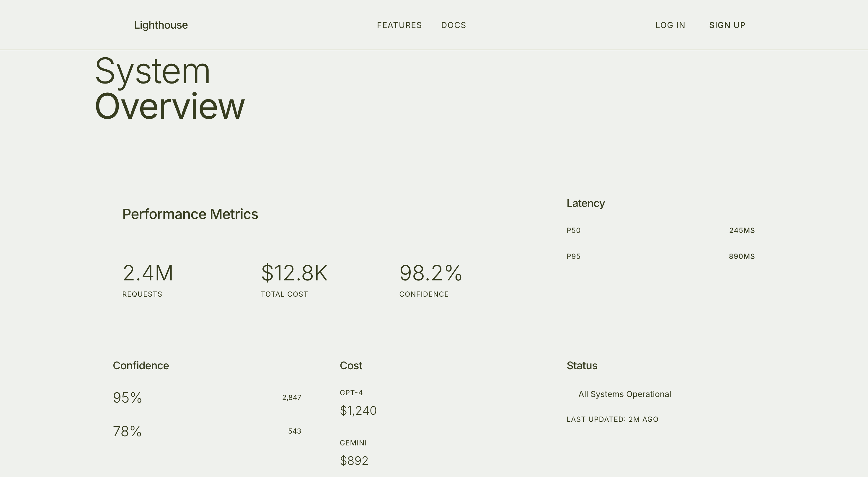The image size is (868, 477).
Task: Click the P50 245MS latency row
Action: click(x=660, y=231)
